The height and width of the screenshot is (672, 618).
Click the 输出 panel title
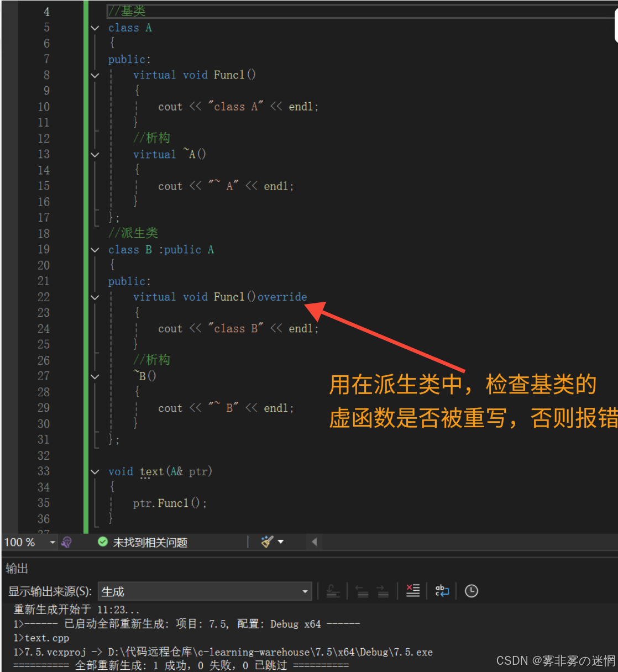click(x=17, y=568)
